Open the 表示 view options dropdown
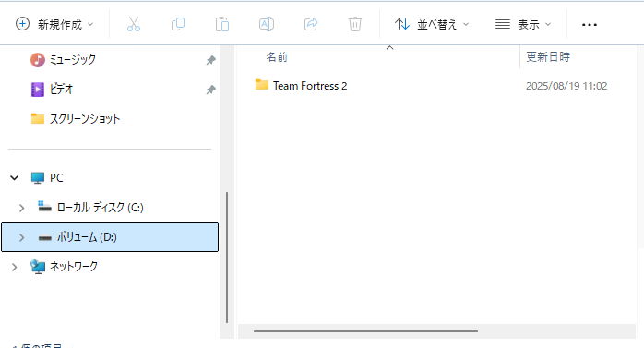The width and height of the screenshot is (644, 348). point(523,24)
